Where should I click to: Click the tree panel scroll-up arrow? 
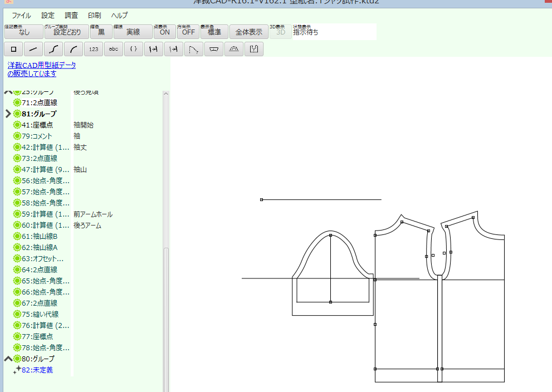166,94
